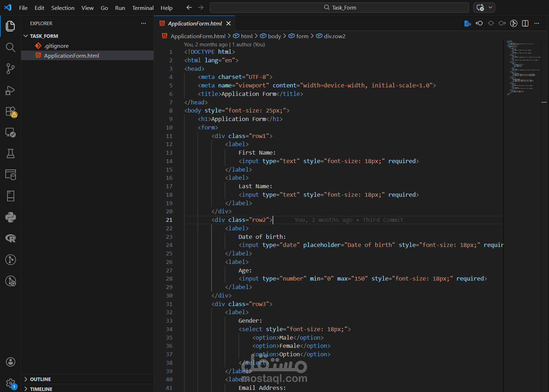Screen dimensions: 549x392
Task: Open the Extensions view
Action: (11, 111)
